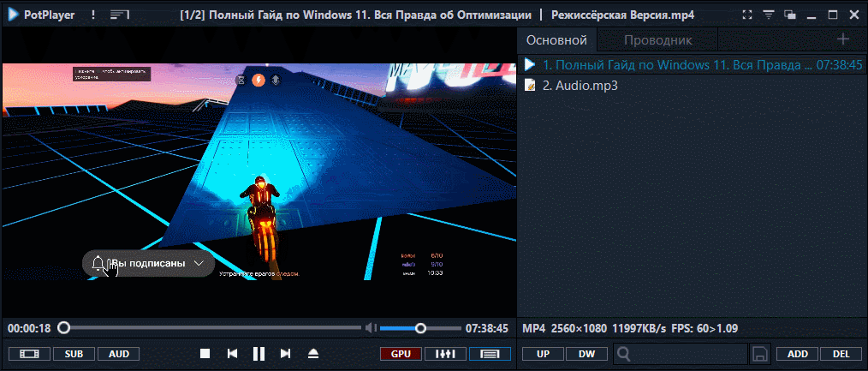Click the 2560×1080 resolution text
868x371 pixels.
pos(579,328)
